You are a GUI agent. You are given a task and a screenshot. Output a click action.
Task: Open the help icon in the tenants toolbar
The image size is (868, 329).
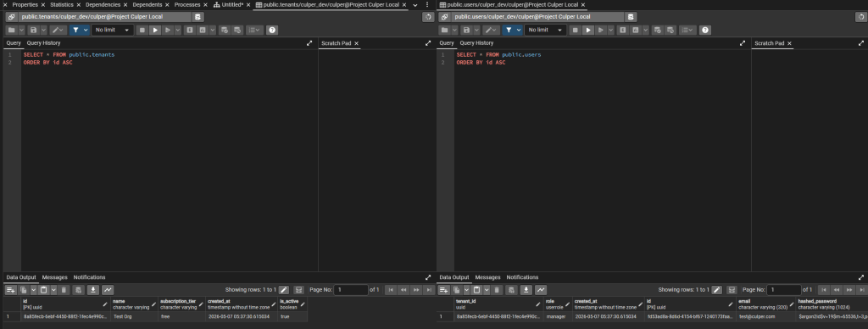[272, 30]
